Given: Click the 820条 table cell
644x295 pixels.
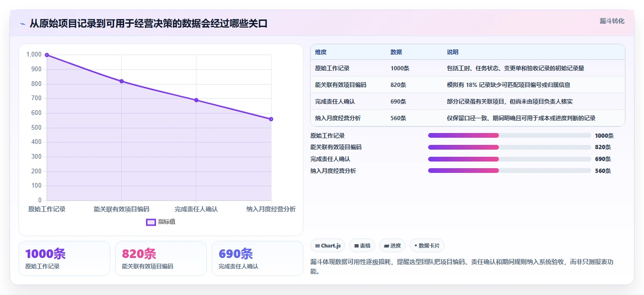Looking at the screenshot, I should click(398, 85).
